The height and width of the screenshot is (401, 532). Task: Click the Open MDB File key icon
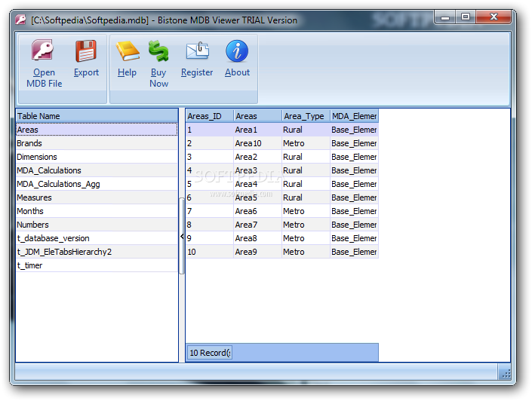click(x=42, y=51)
